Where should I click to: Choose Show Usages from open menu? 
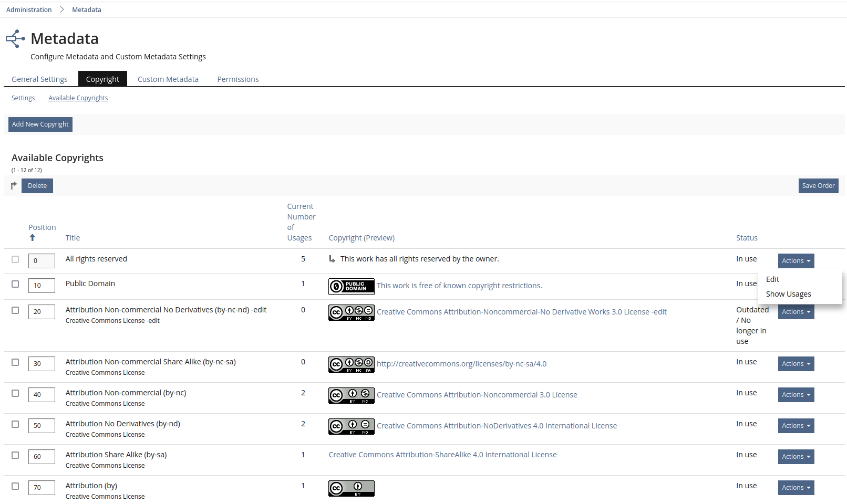(788, 294)
